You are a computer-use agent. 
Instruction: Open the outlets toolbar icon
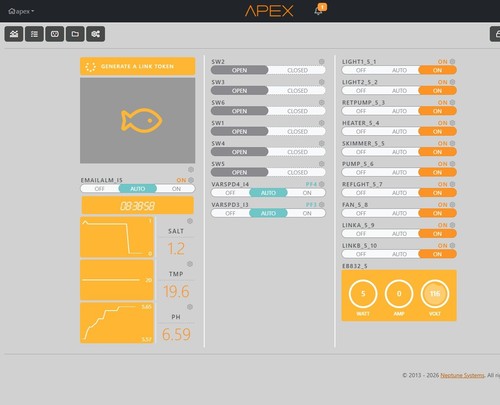[55, 34]
